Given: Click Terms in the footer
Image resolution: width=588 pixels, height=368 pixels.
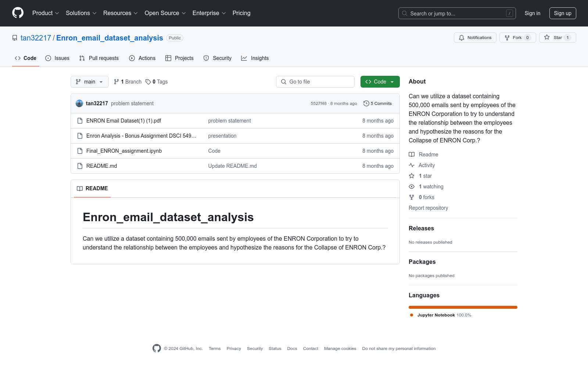Looking at the screenshot, I should 215,348.
